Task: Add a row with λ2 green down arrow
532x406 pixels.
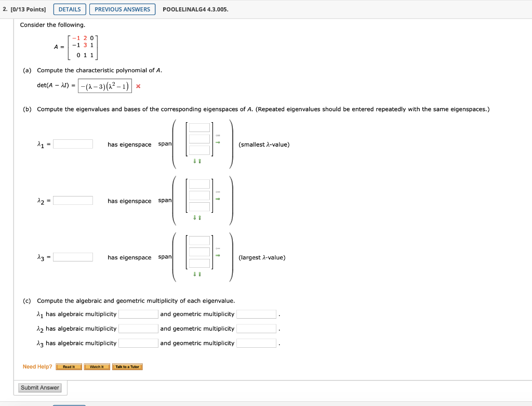Action: [x=195, y=218]
